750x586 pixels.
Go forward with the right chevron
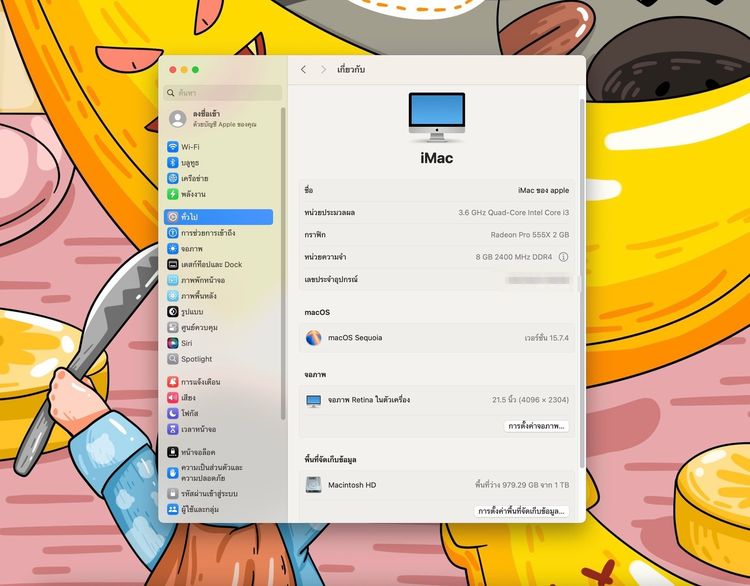(x=323, y=70)
